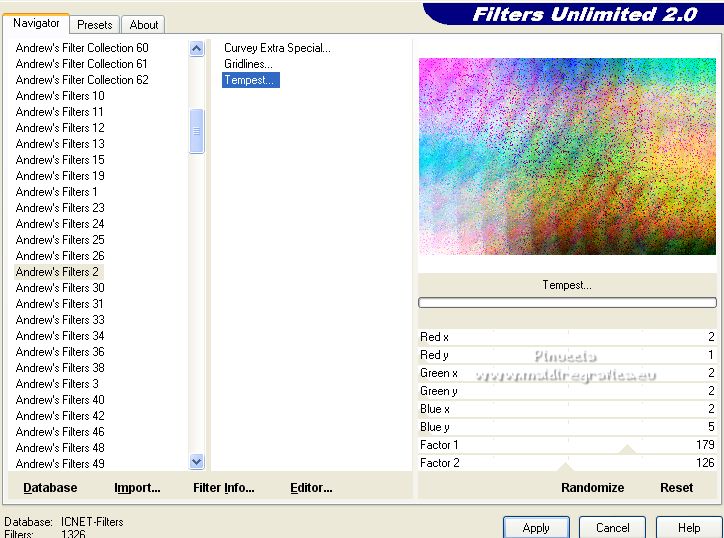Select Andrew's Filters 49 category

coord(60,464)
